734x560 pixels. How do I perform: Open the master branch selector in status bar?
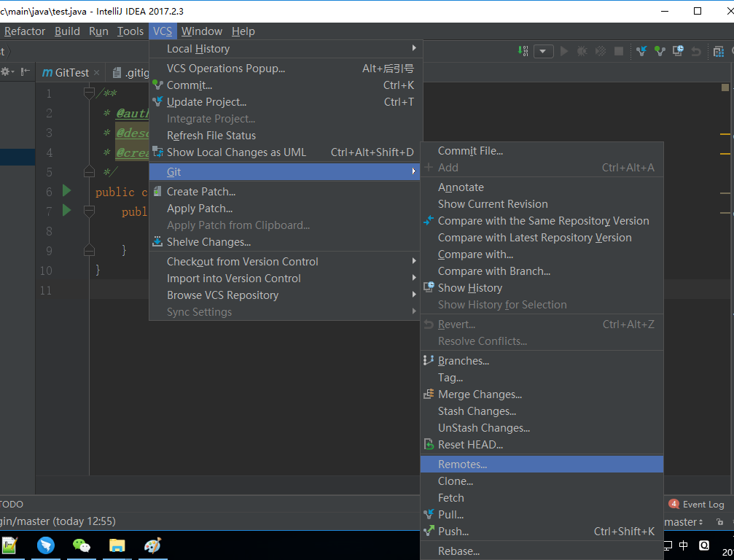tap(684, 522)
